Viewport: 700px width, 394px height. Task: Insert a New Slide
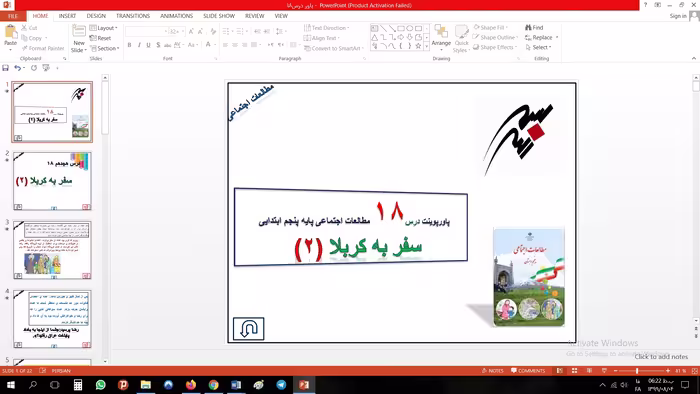(79, 39)
